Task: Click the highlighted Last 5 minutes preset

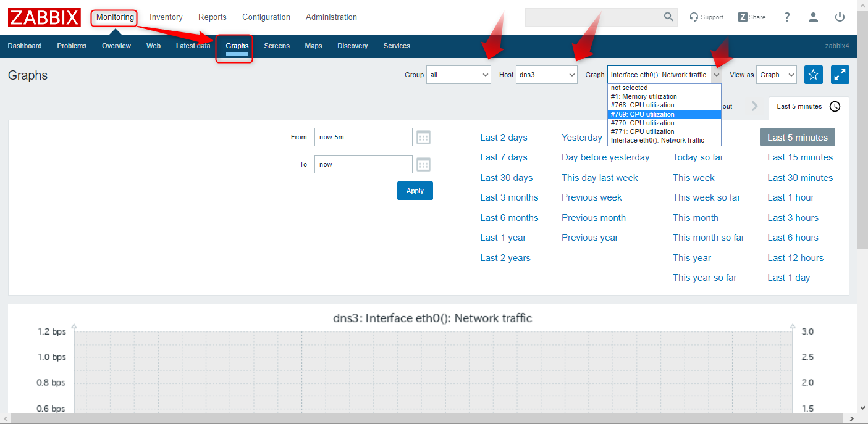Action: (x=798, y=138)
